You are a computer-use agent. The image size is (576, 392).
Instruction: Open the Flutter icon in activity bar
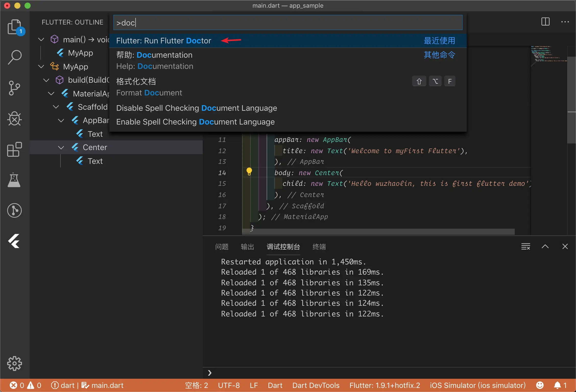tap(14, 241)
